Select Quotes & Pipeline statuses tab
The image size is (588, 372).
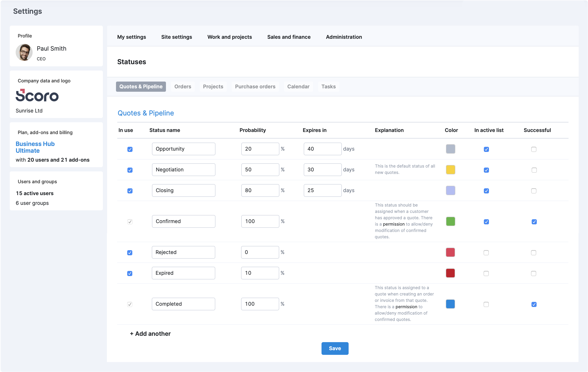click(x=141, y=86)
